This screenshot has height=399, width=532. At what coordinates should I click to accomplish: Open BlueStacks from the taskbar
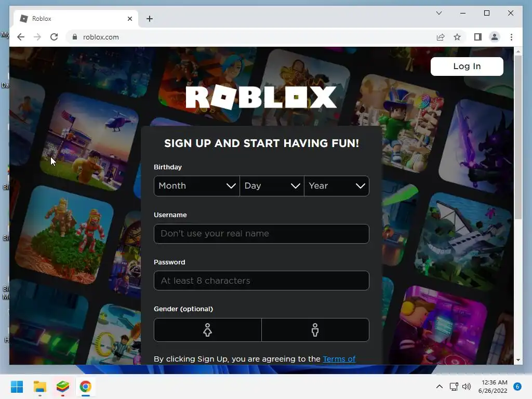click(x=63, y=387)
